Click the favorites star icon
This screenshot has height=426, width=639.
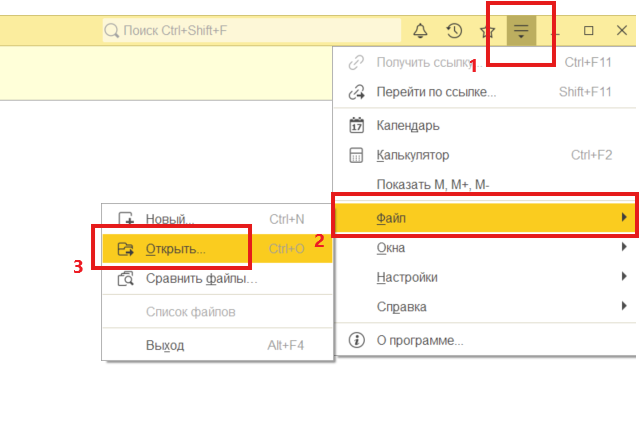(488, 31)
